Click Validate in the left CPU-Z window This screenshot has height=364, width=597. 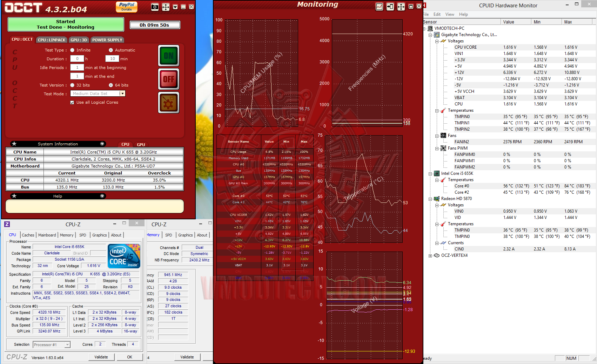[x=101, y=357]
